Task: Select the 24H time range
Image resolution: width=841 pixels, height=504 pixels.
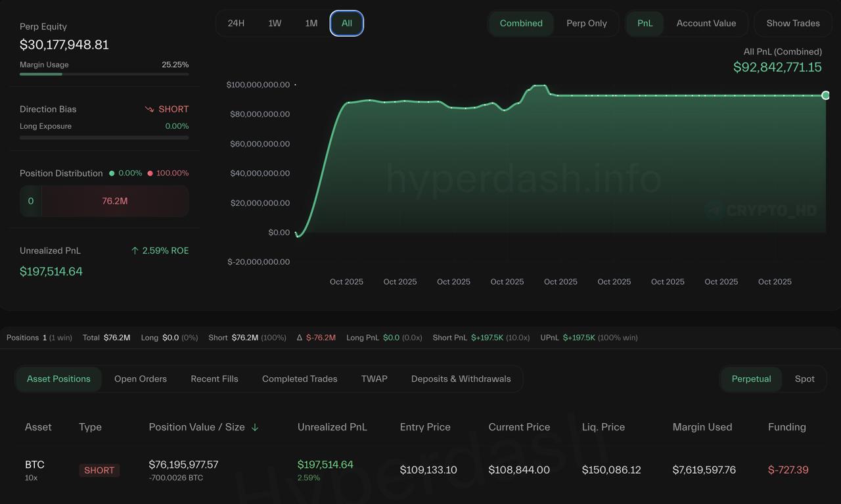Action: coord(236,23)
